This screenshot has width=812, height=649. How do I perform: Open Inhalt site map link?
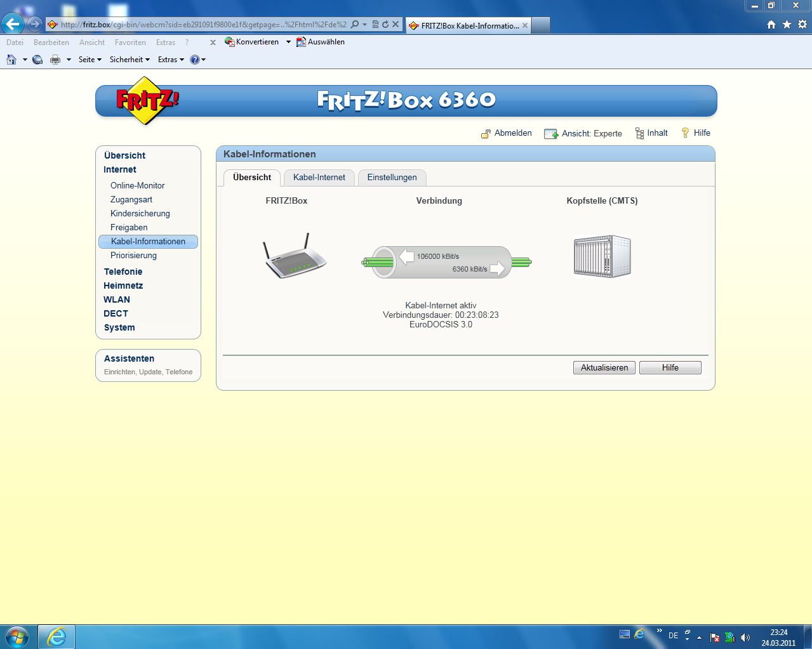(651, 133)
